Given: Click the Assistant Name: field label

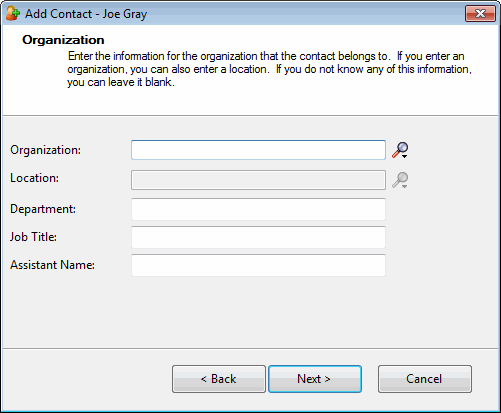Looking at the screenshot, I should click(52, 265).
